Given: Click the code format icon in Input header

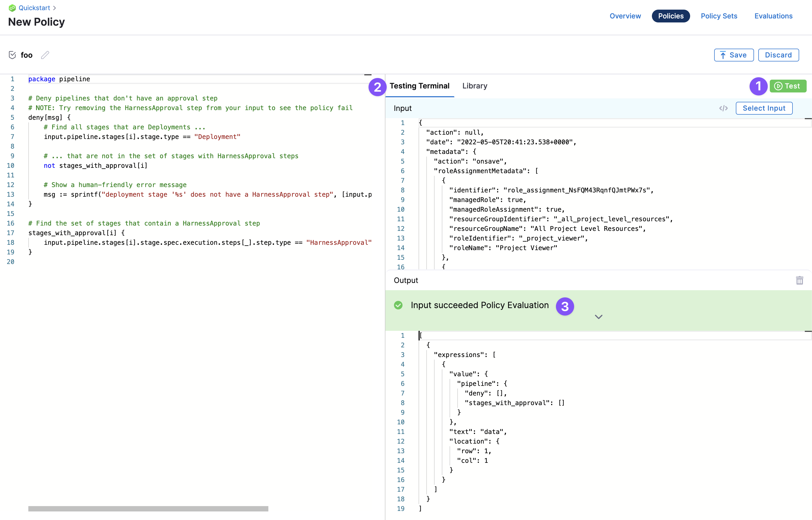Looking at the screenshot, I should [723, 108].
